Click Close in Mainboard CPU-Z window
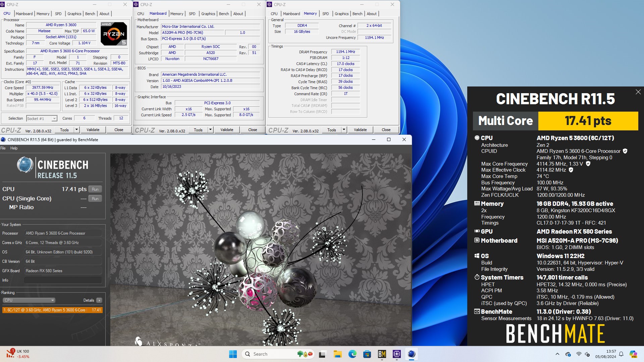The width and height of the screenshot is (644, 362). [x=253, y=130]
